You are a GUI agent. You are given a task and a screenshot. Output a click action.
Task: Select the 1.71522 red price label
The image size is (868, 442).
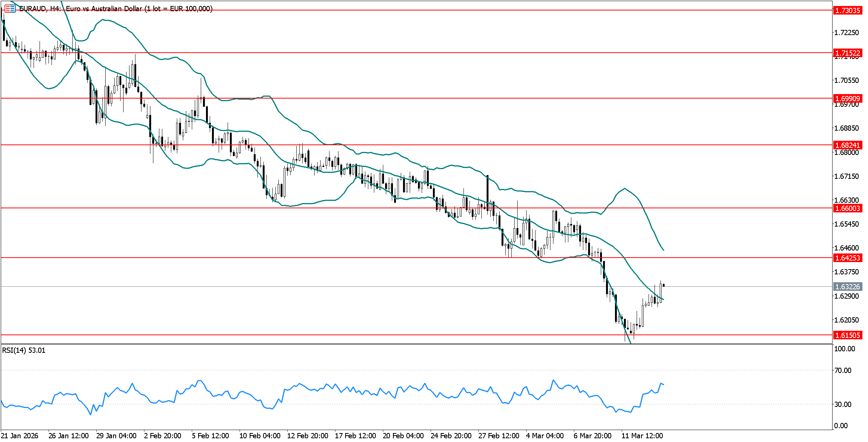(x=847, y=53)
